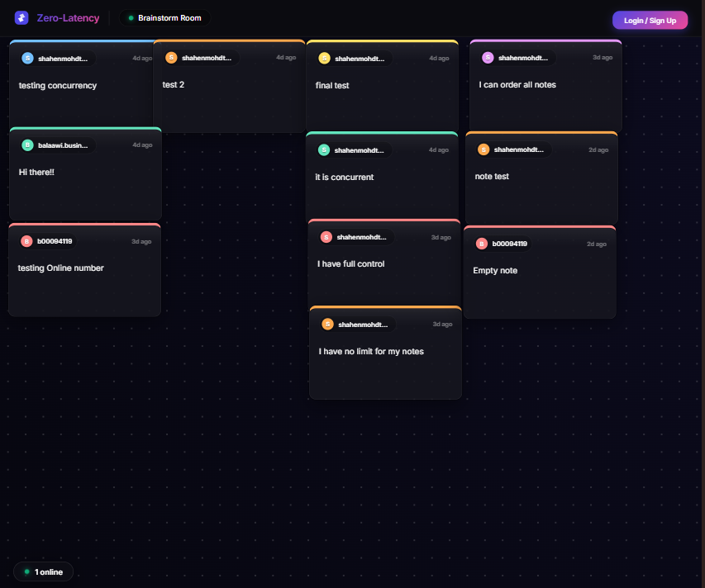Click the '4d ago' timestamp on 'testing concurrency'
Image resolution: width=705 pixels, height=588 pixels.
142,57
